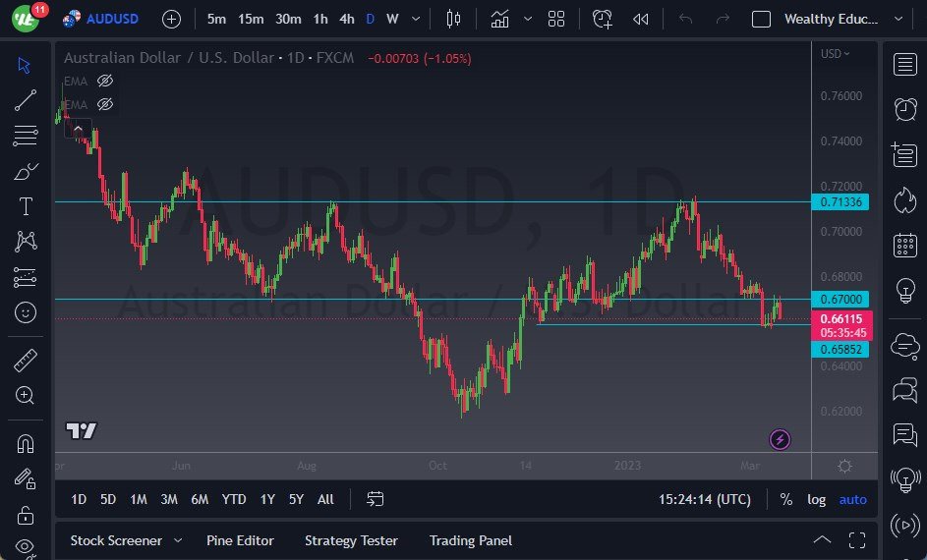Open the public chats cloud panel
The image size is (927, 560).
(x=905, y=346)
